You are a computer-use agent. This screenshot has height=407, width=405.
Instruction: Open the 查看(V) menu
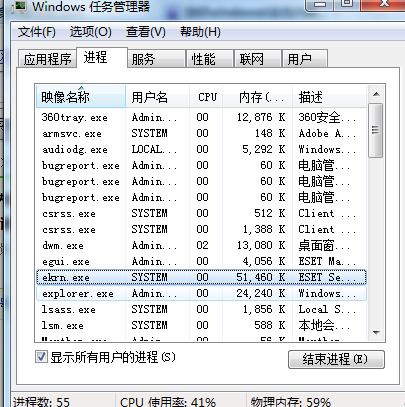pos(145,32)
